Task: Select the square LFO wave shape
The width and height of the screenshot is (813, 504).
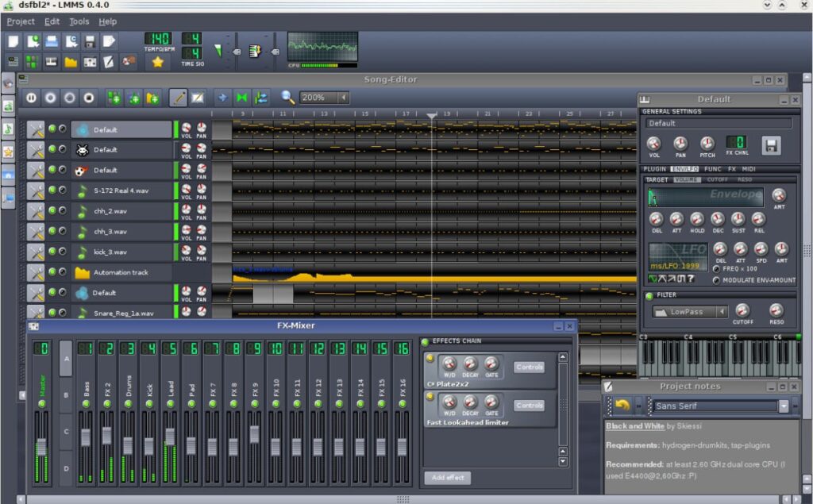Action: (x=680, y=279)
